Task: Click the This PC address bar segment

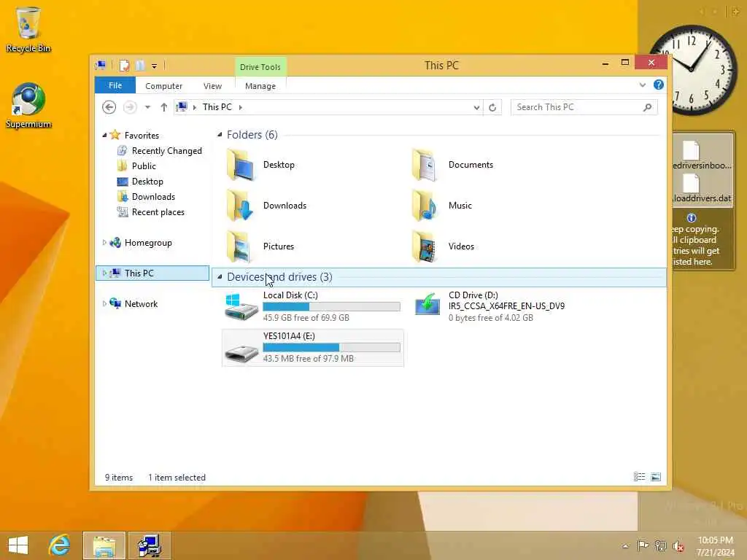Action: click(x=217, y=107)
